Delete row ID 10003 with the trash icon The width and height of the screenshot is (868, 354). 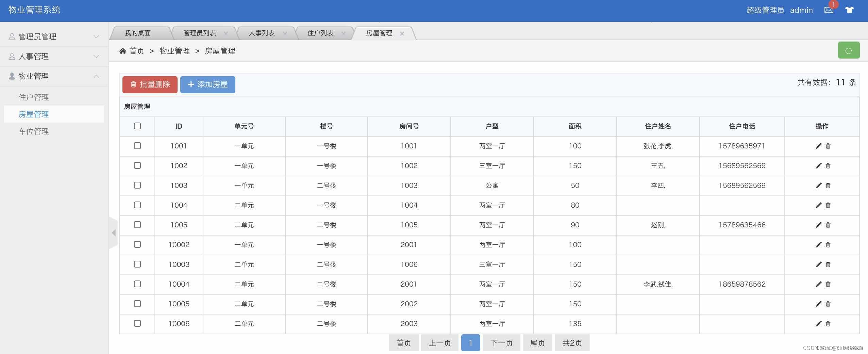tap(828, 264)
